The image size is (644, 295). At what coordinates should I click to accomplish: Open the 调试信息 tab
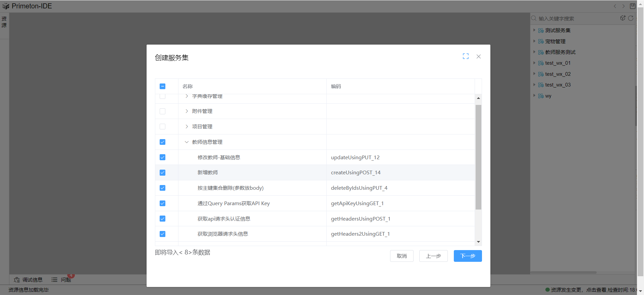[29, 280]
